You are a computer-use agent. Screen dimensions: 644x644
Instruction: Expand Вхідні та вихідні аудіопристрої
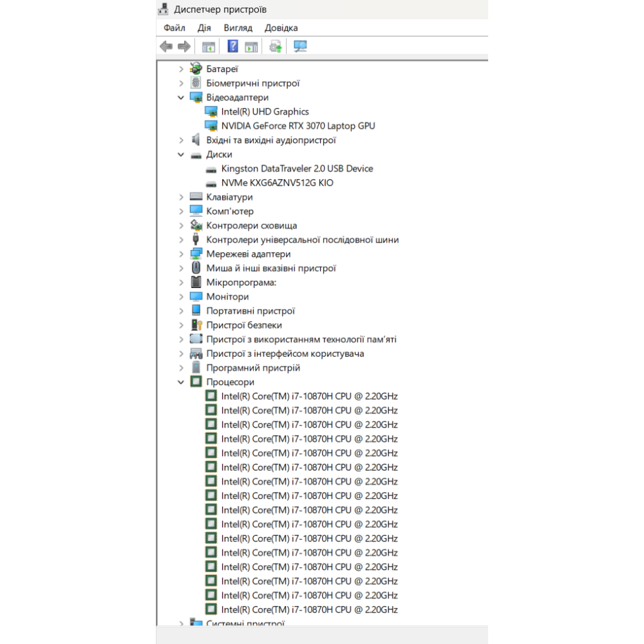click(x=181, y=140)
